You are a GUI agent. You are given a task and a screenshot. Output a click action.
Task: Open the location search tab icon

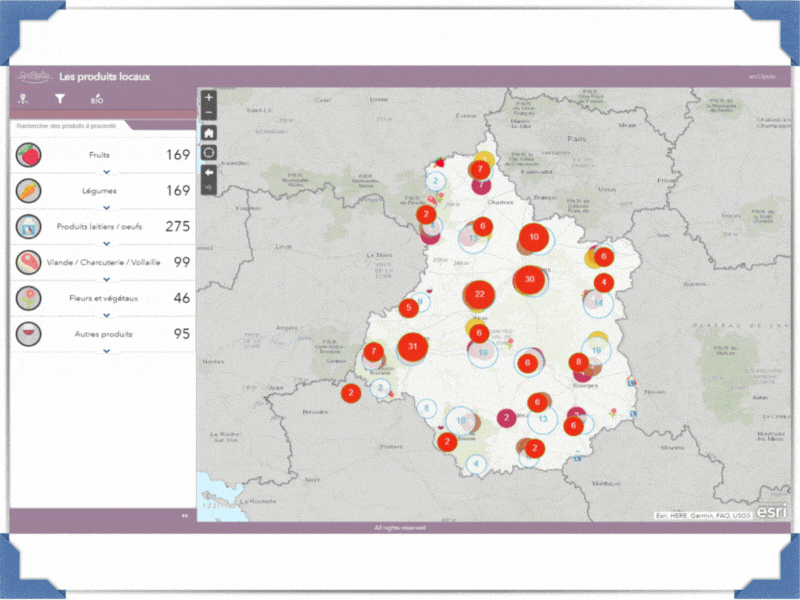point(22,98)
